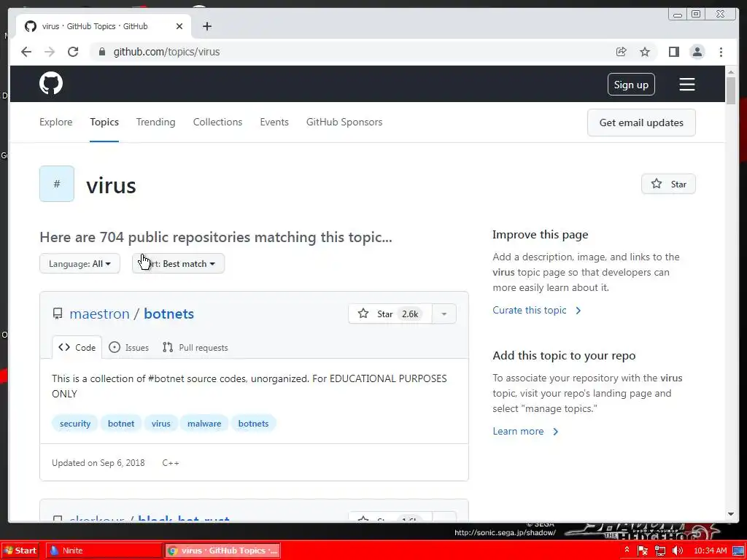Screen dimensions: 747x560
Task: Click the network icon in the system tray
Action: [x=660, y=551]
